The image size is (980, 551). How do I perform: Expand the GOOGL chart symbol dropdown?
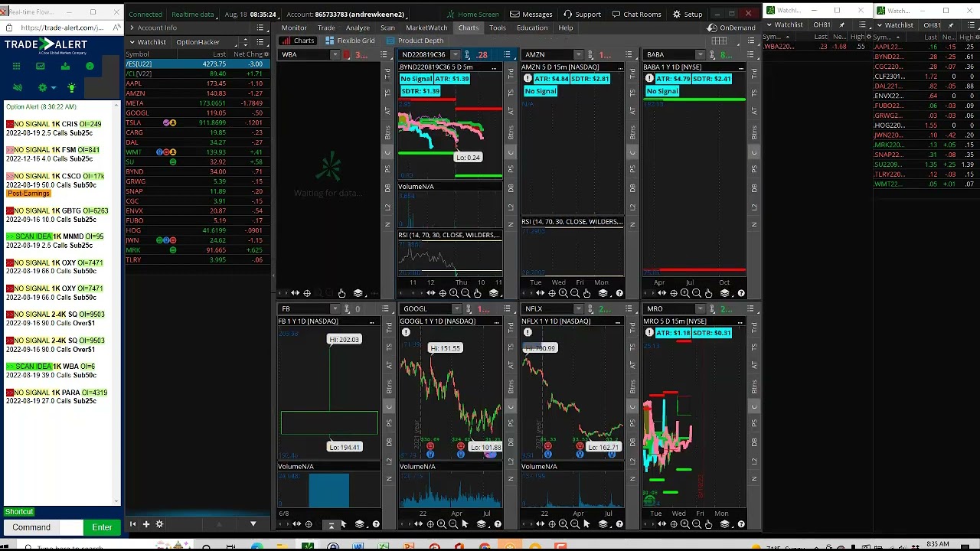click(456, 309)
